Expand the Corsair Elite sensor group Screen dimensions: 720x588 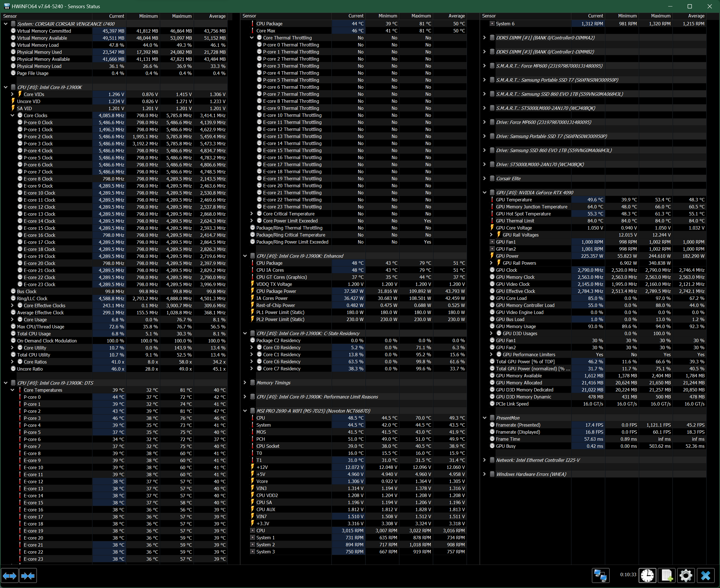click(484, 179)
